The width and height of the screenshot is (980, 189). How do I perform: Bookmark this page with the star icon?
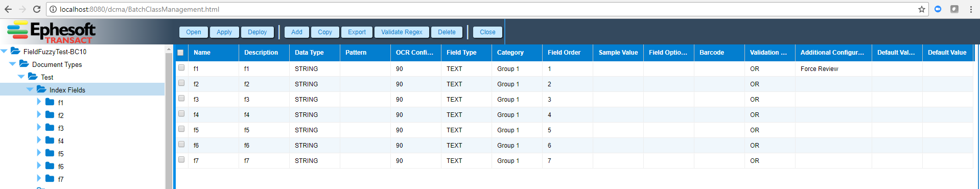click(922, 9)
